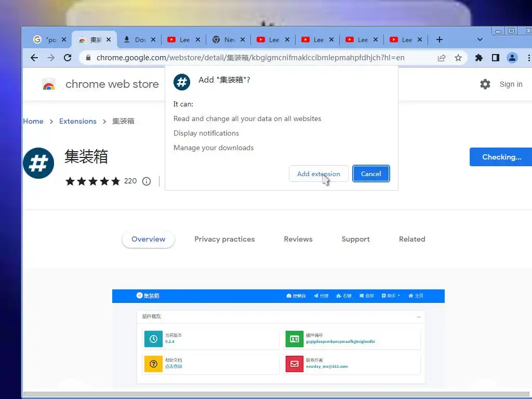The height and width of the screenshot is (399, 532).
Task: Click the 'chrome web store' title text
Action: (112, 84)
